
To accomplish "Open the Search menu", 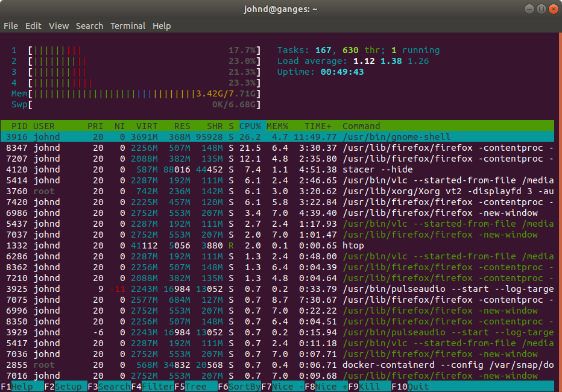I will [89, 26].
